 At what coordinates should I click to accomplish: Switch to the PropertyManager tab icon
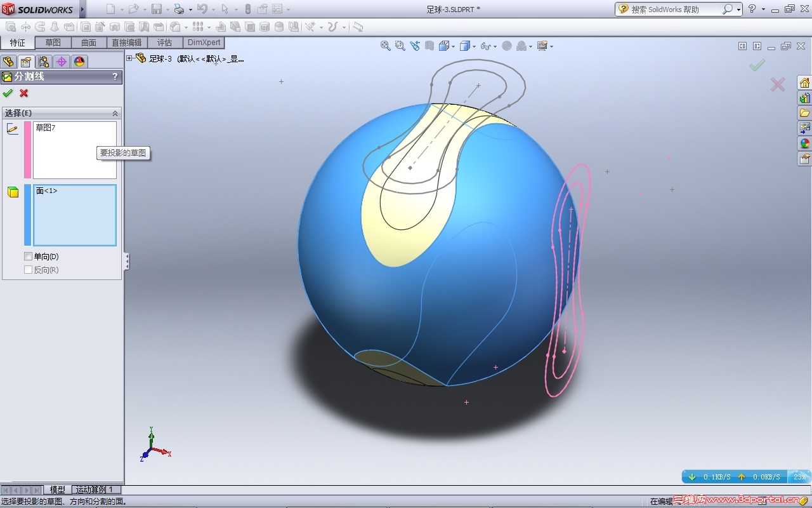click(26, 62)
